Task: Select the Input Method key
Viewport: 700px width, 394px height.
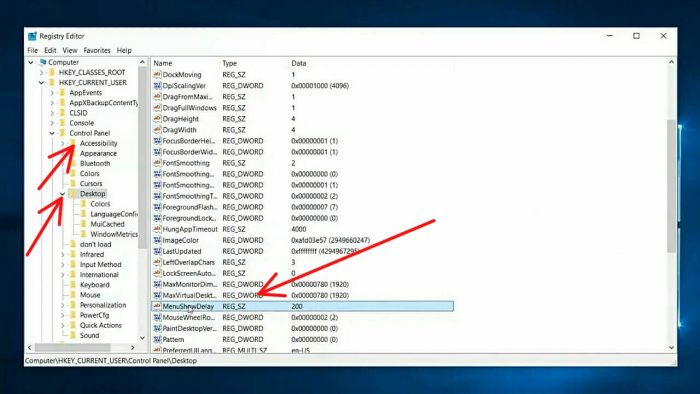Action: coord(100,265)
